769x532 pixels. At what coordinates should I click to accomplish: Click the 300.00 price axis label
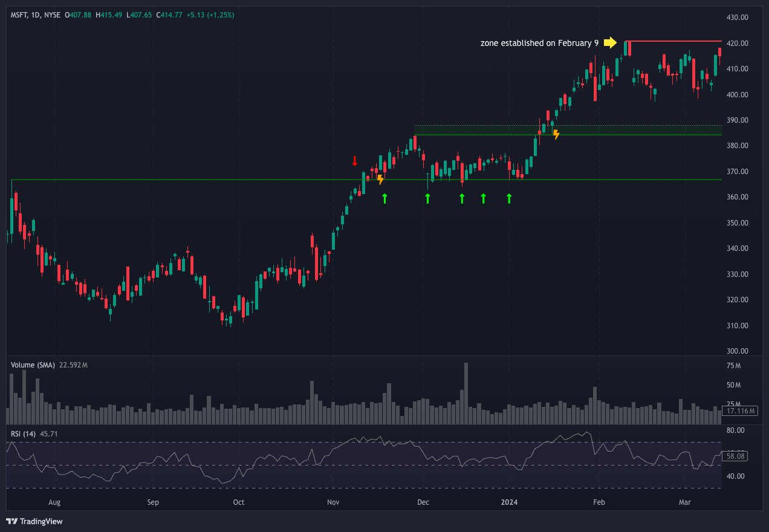[x=738, y=351]
